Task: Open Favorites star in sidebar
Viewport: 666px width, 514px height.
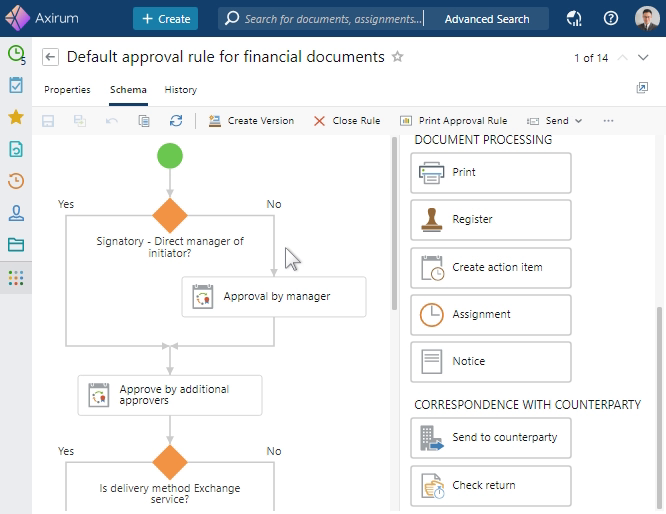Action: click(16, 117)
